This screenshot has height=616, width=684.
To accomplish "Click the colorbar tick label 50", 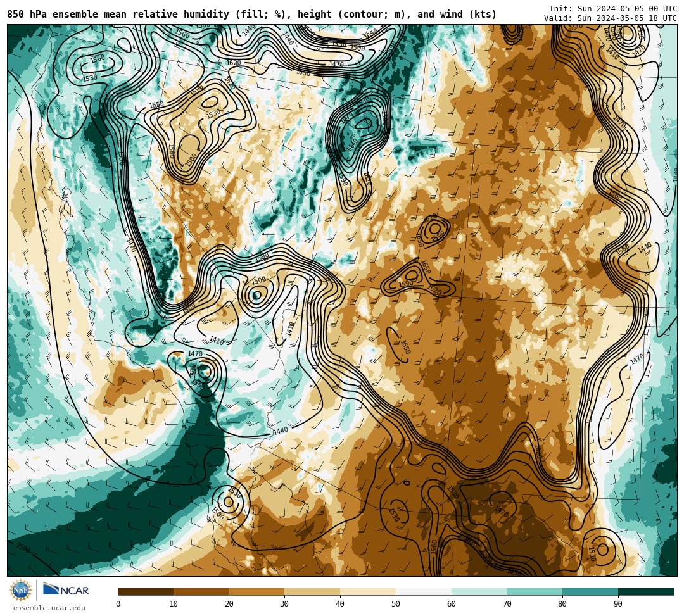I will (396, 604).
